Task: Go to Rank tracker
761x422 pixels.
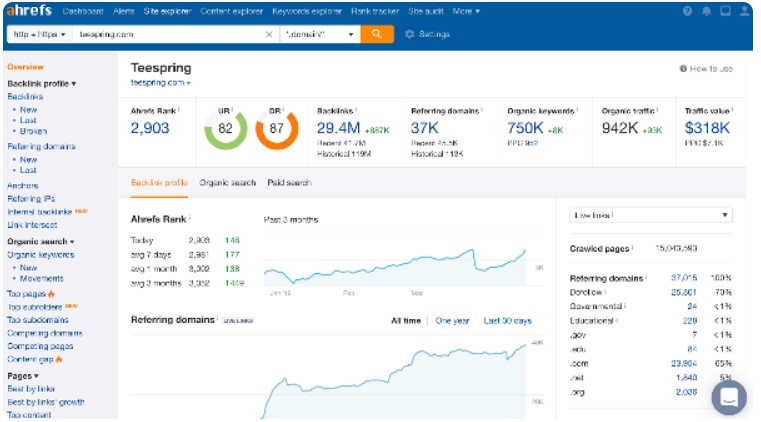Action: click(375, 11)
